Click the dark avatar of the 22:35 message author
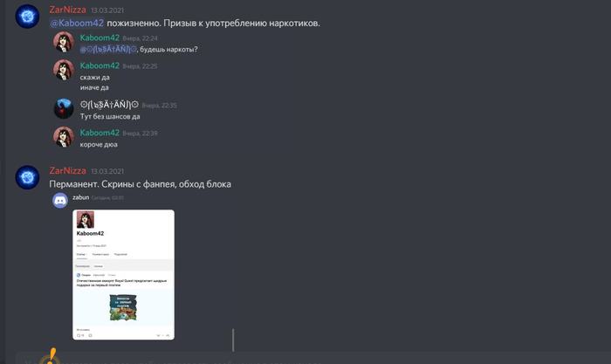 point(64,109)
